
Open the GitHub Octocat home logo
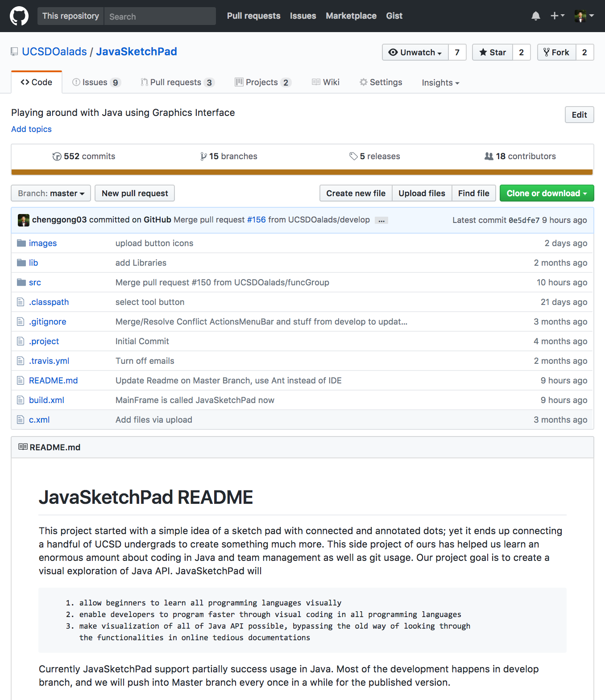[19, 16]
